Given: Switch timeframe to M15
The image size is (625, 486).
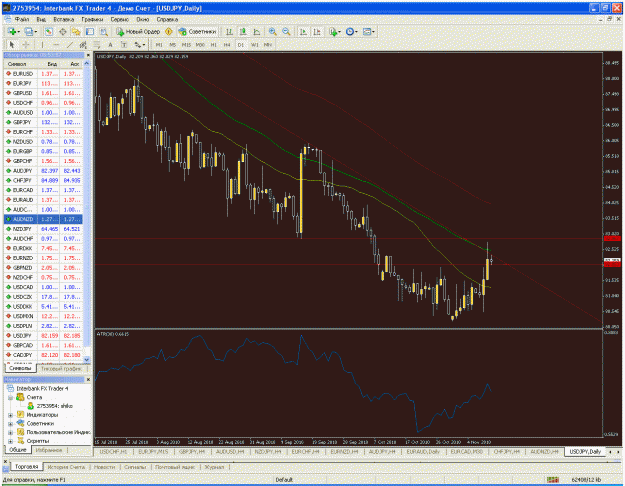Looking at the screenshot, I should click(186, 45).
